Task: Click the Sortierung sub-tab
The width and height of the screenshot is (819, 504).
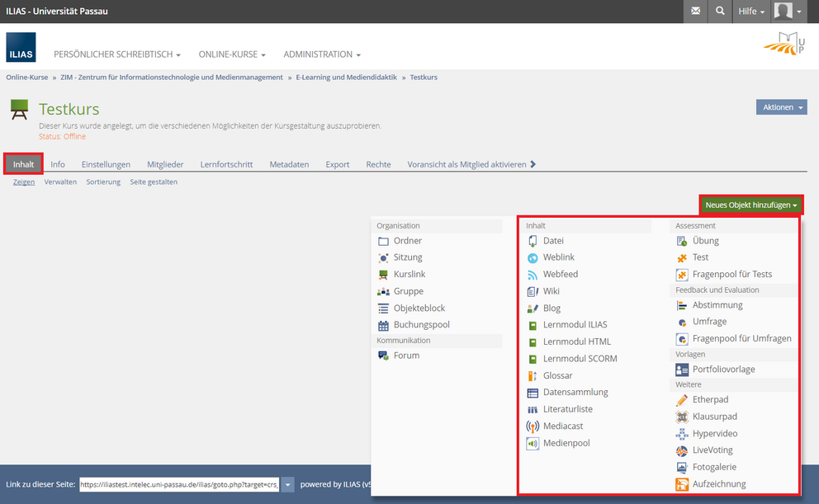Action: (x=103, y=182)
